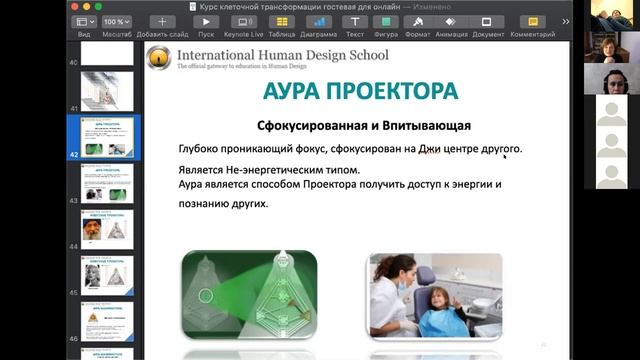Open the View (Вид) dropdown button

[x=84, y=22]
